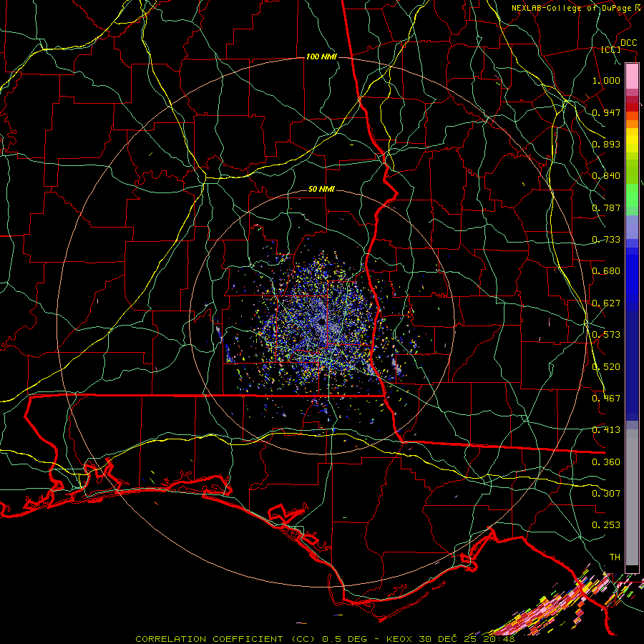Click the 0.360 legend value
This screenshot has width=644, height=644.
606,462
